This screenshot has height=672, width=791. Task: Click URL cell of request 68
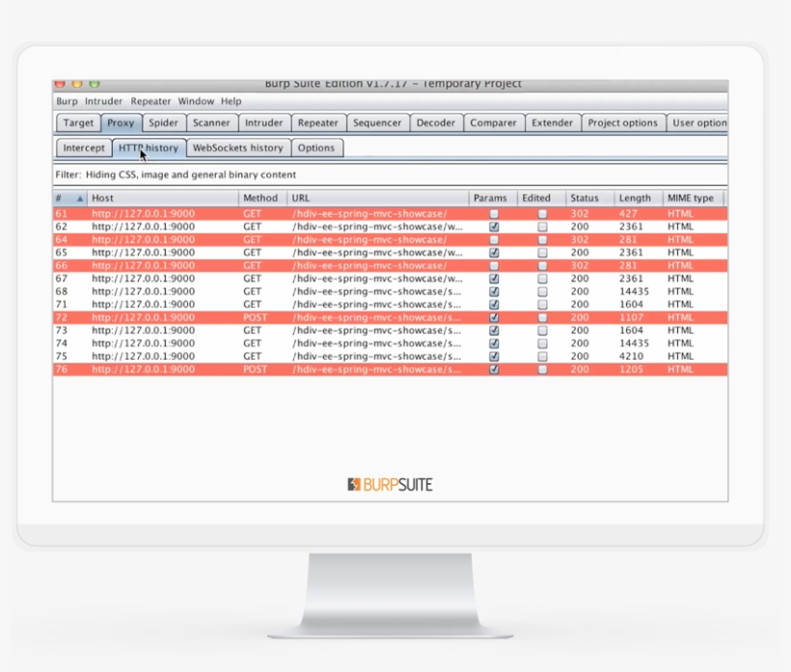pos(376,291)
